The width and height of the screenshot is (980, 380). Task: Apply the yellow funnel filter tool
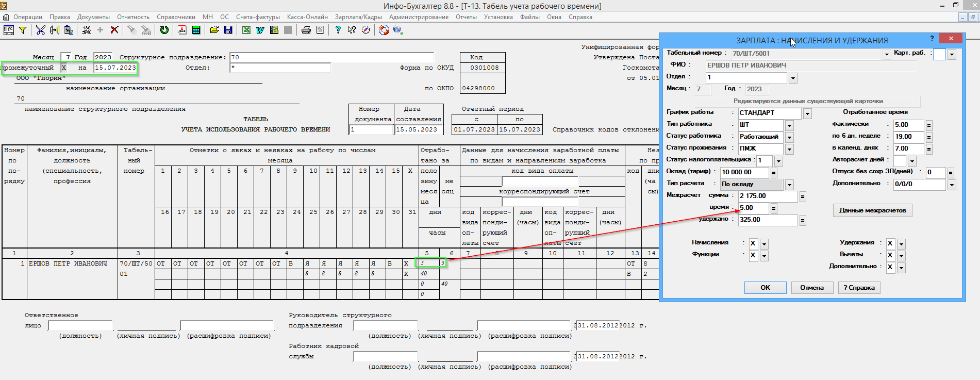click(23, 30)
